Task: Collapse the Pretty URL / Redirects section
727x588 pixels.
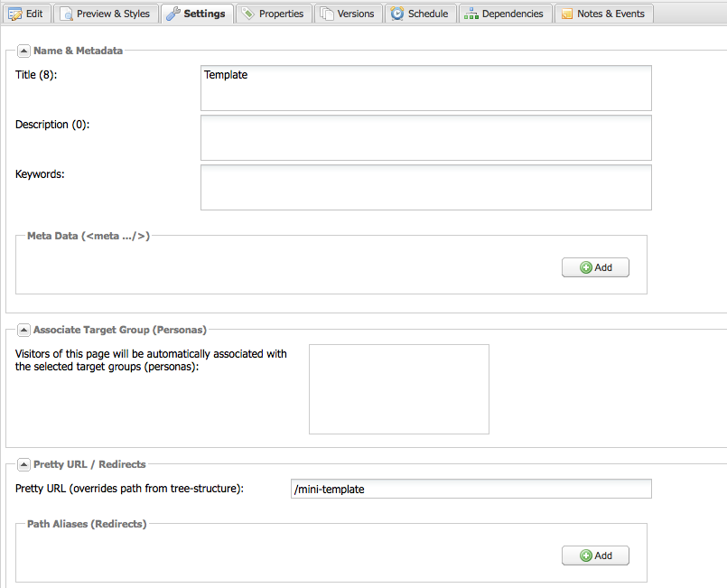Action: pyautogui.click(x=23, y=464)
